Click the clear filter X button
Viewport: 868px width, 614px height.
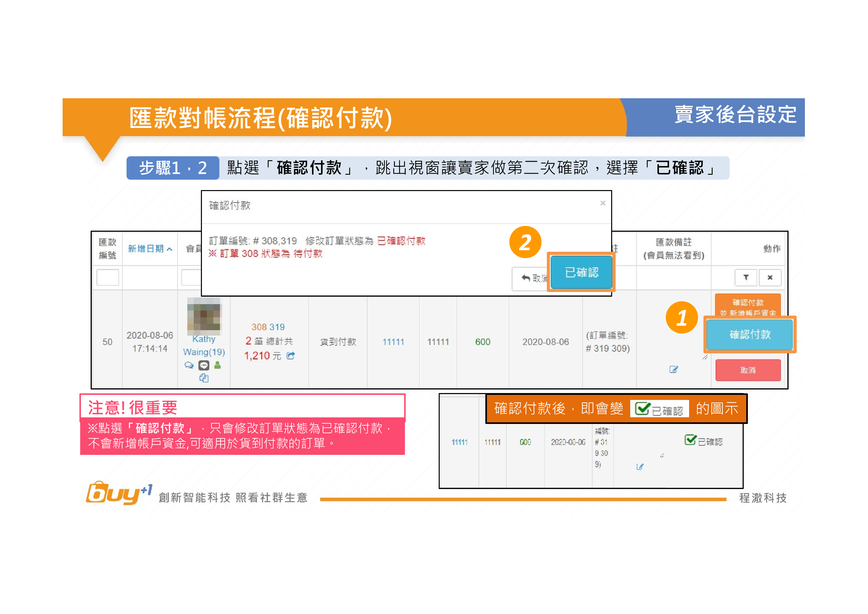click(x=770, y=277)
